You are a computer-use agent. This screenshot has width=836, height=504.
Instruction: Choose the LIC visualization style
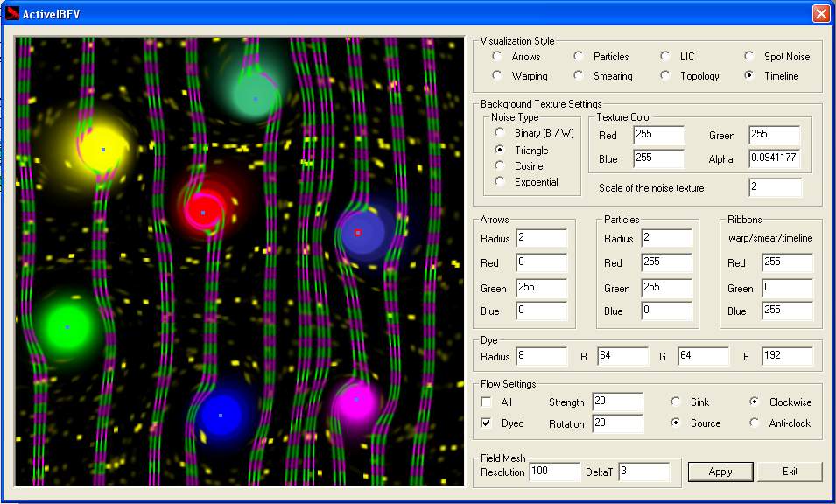[665, 57]
